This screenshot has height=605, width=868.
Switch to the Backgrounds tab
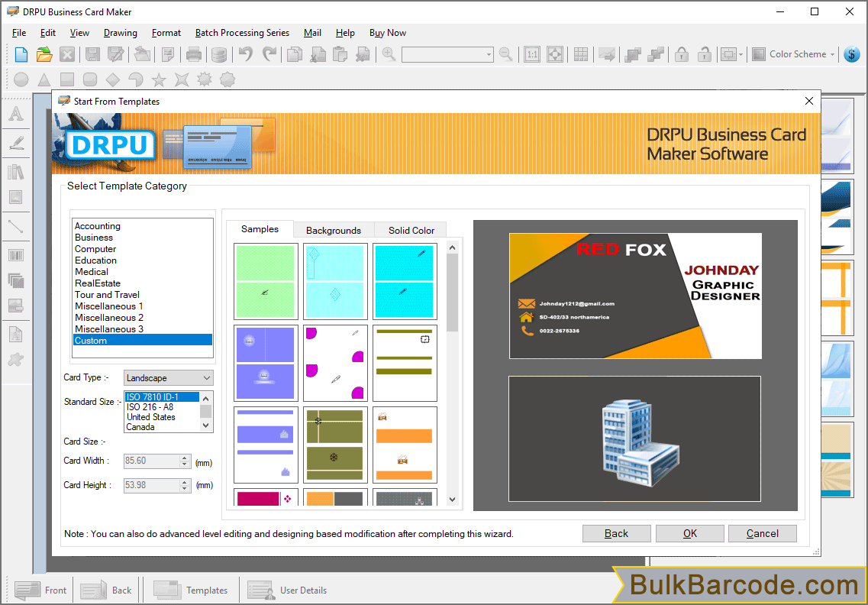tap(334, 231)
